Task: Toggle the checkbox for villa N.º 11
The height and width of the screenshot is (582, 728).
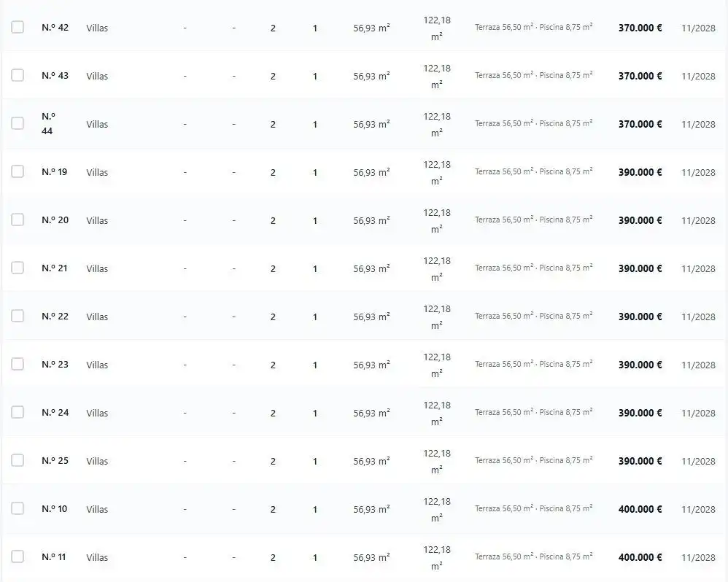Action: [x=18, y=556]
